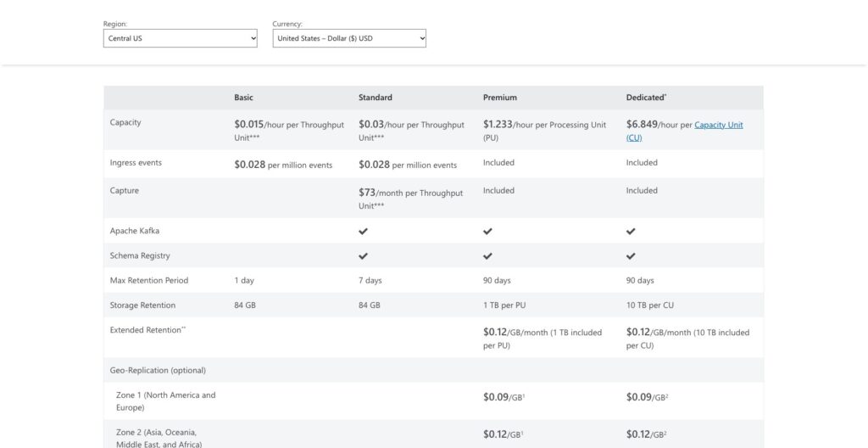Click Premium Included in Capture row
This screenshot has height=448, width=868.
(498, 191)
